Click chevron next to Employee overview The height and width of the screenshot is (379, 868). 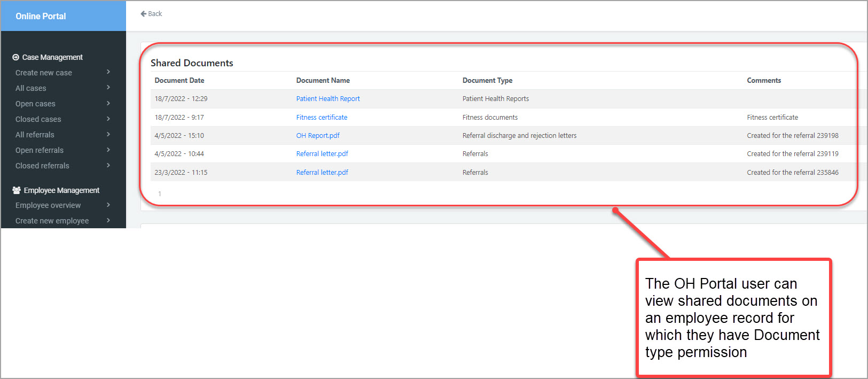[108, 205]
